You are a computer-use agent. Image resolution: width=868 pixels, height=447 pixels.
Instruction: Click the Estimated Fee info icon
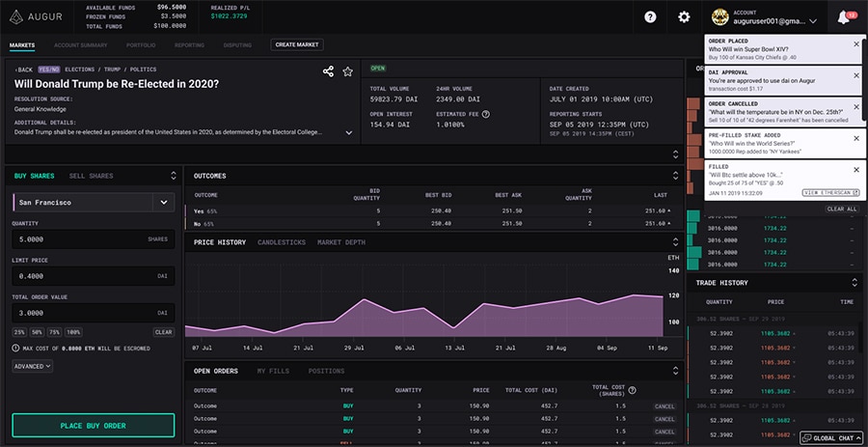click(485, 114)
